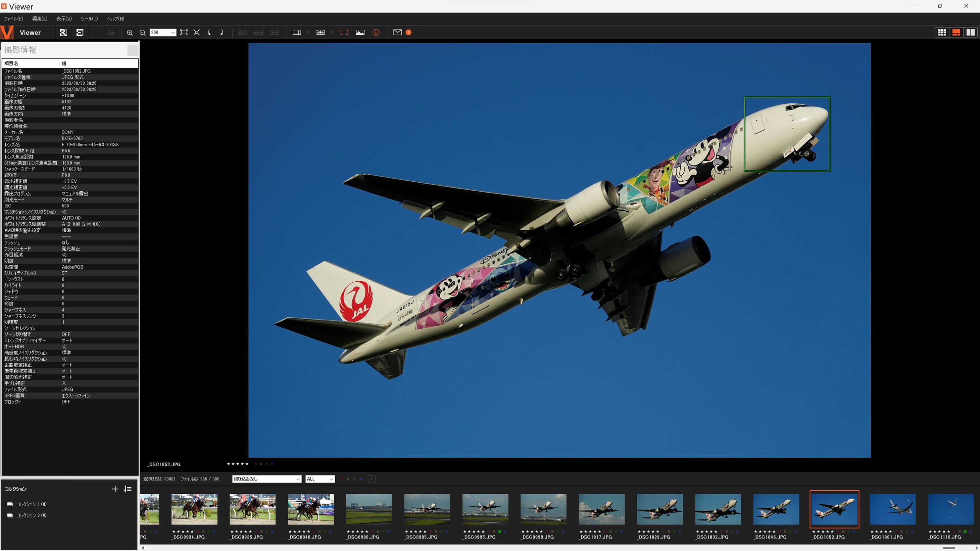Viewport: 980px width, 551px height.
Task: Click the grayed-out export arrow icon
Action: (111, 32)
